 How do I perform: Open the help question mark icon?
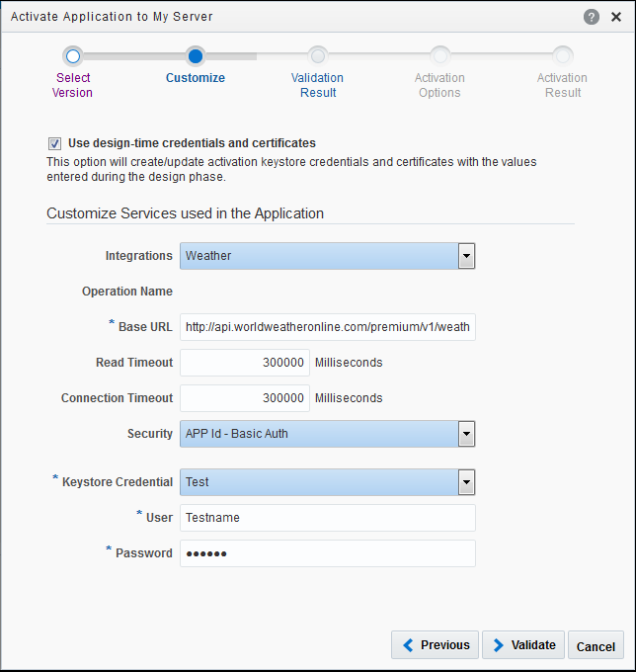591,17
